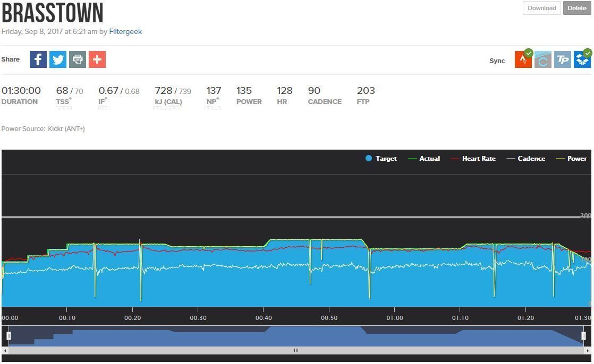This screenshot has height=364, width=594.
Task: Open Filtergeek's profile link
Action: coord(125,31)
